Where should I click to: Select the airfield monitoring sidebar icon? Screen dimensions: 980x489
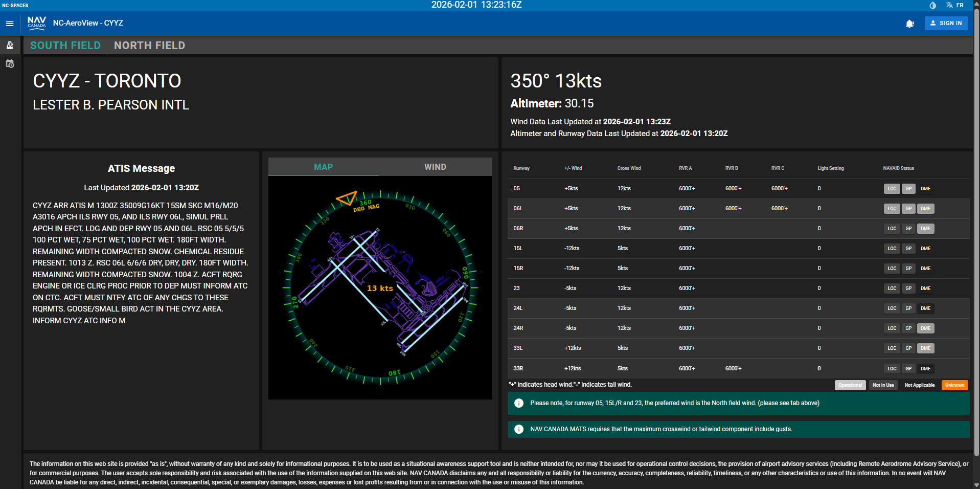10,45
